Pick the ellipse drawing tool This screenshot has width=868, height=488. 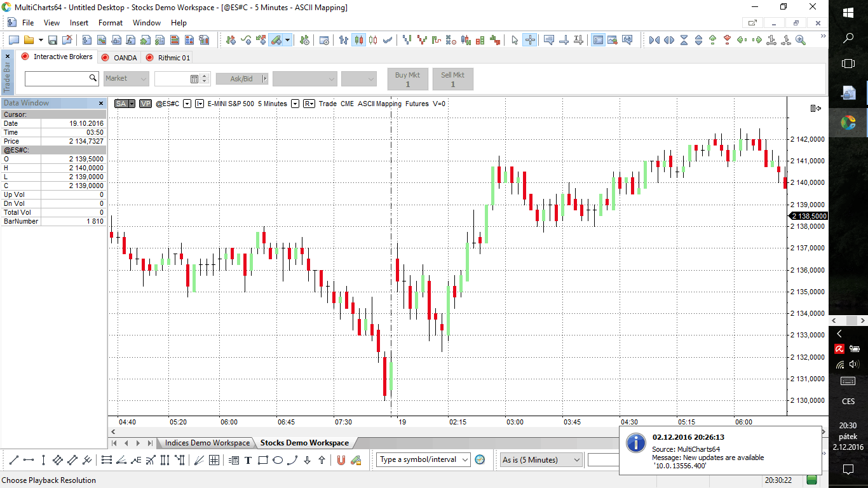[278, 460]
